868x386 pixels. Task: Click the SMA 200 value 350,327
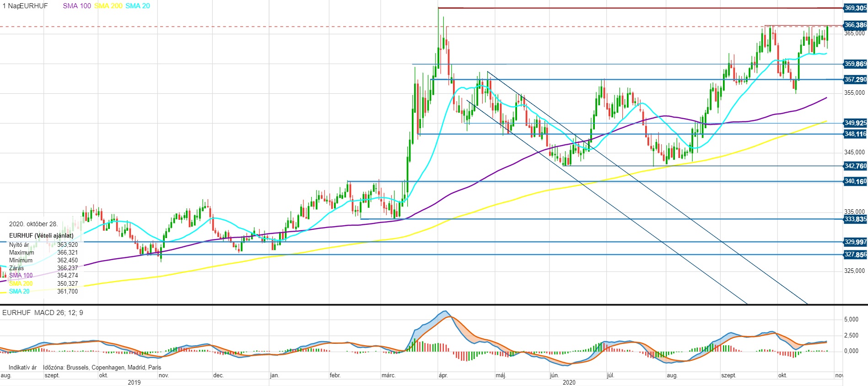point(67,284)
